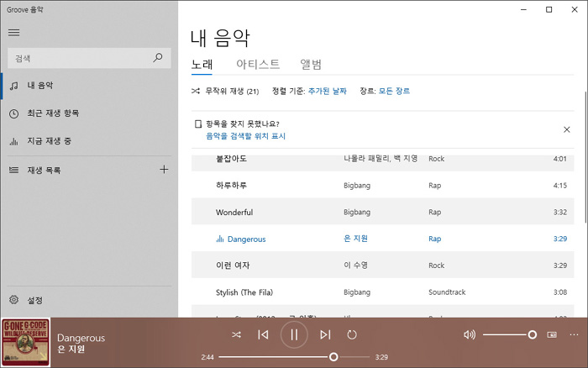588x368 pixels.
Task: Click Bigbang artist in 하루하루 row
Action: pos(357,186)
